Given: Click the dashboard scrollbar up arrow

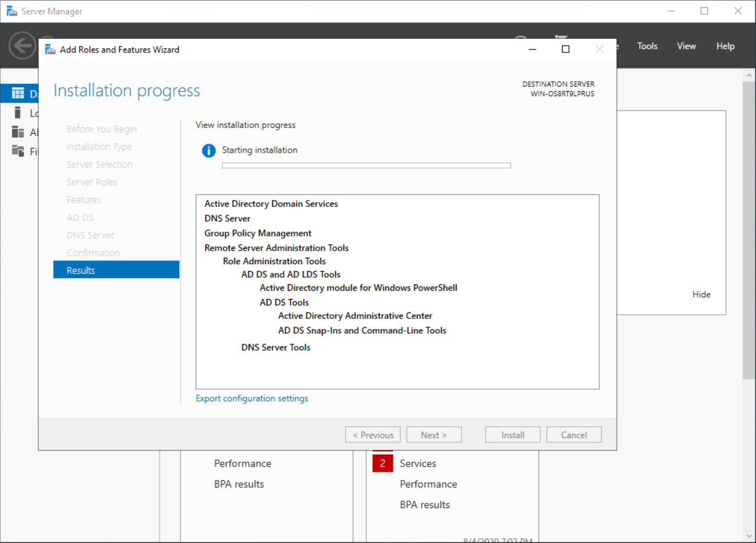Looking at the screenshot, I should 749,75.
